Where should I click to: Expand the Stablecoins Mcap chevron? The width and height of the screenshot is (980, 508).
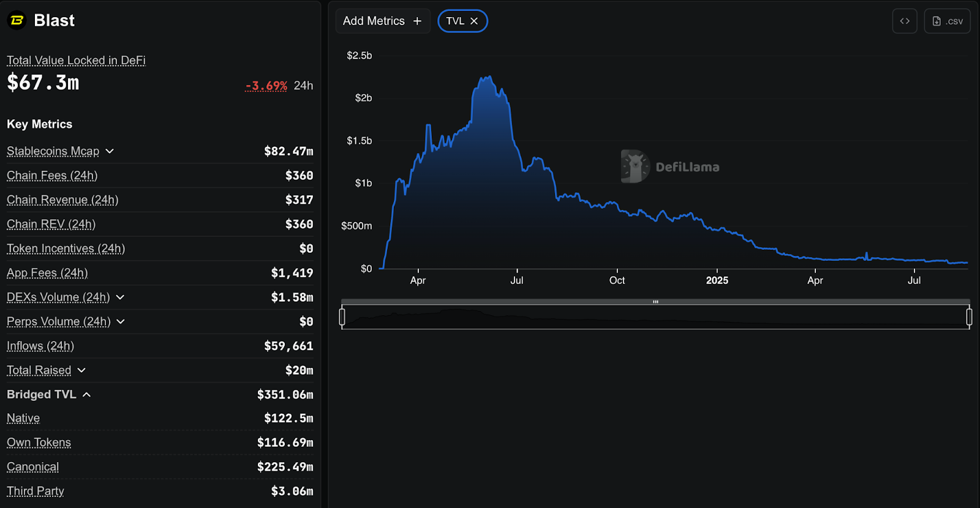pos(110,151)
